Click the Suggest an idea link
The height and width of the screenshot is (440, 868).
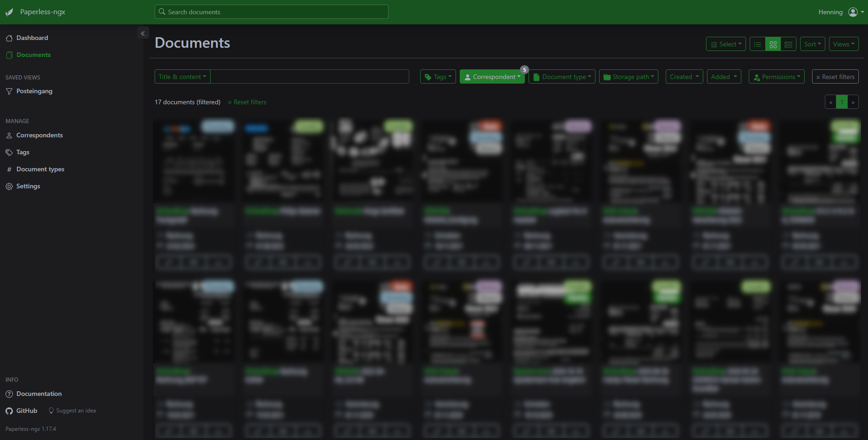click(76, 411)
